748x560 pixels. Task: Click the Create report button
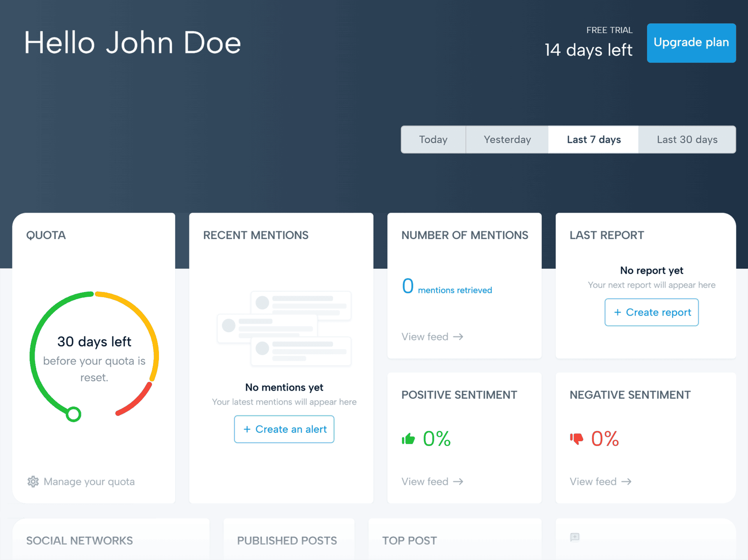[x=651, y=312]
